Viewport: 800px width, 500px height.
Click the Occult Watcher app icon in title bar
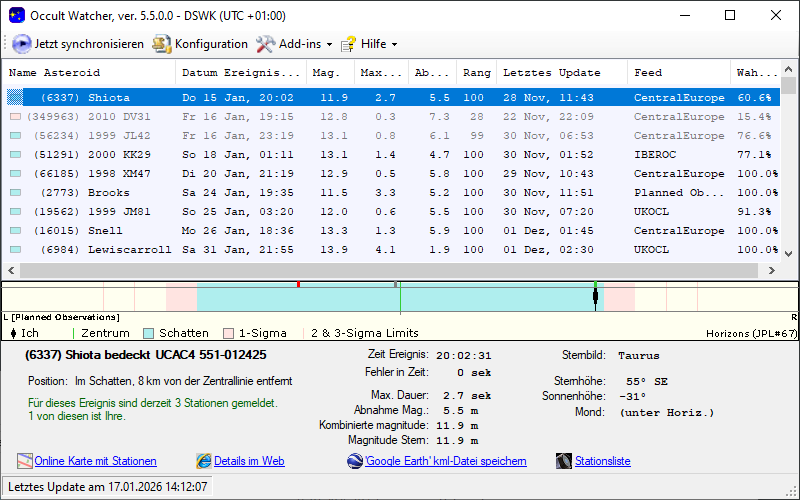click(16, 15)
